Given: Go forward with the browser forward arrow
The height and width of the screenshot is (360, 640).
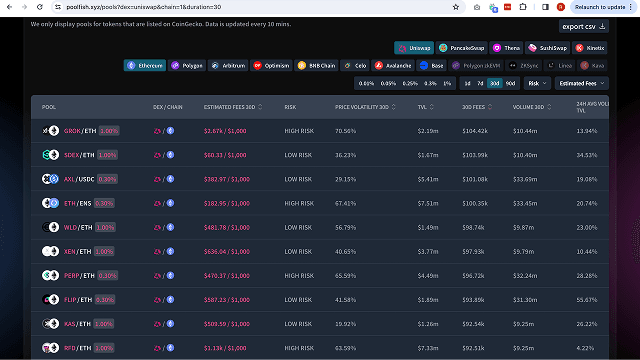Looking at the screenshot, I should click(24, 7).
